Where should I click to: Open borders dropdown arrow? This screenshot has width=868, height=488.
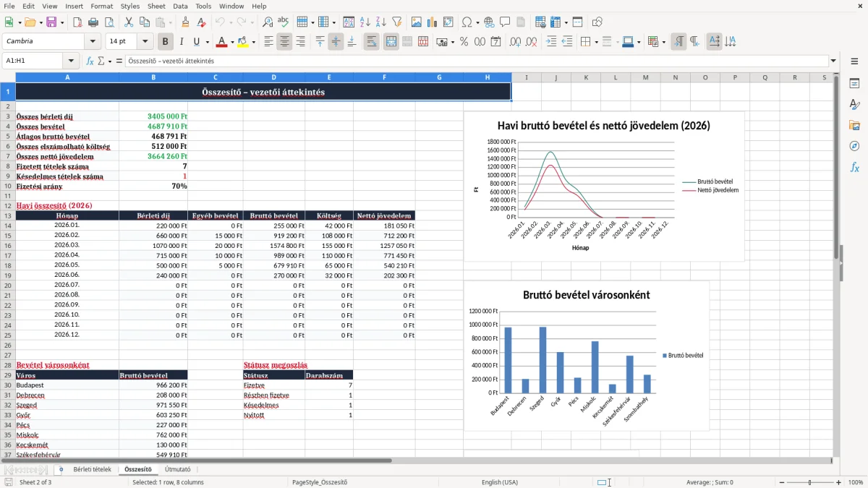(597, 42)
